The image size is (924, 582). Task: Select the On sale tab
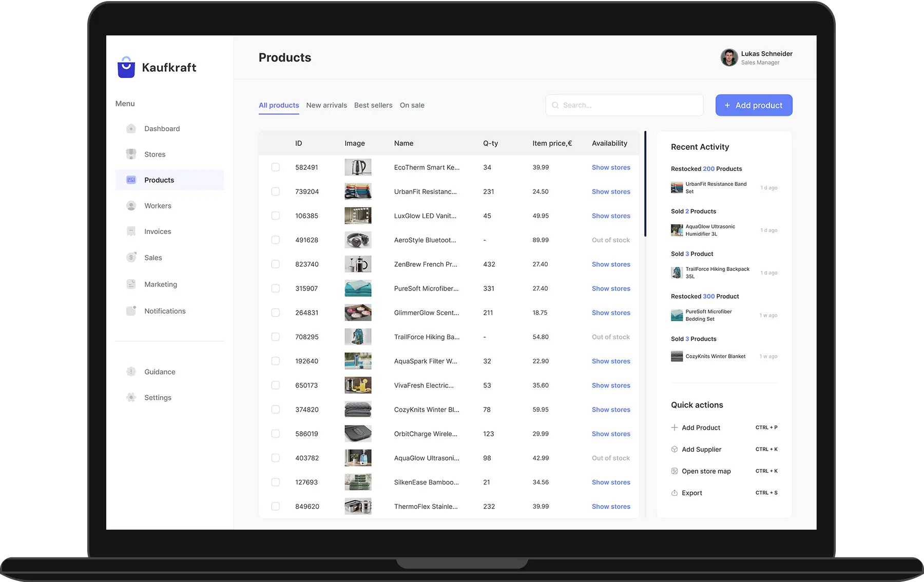(x=412, y=105)
